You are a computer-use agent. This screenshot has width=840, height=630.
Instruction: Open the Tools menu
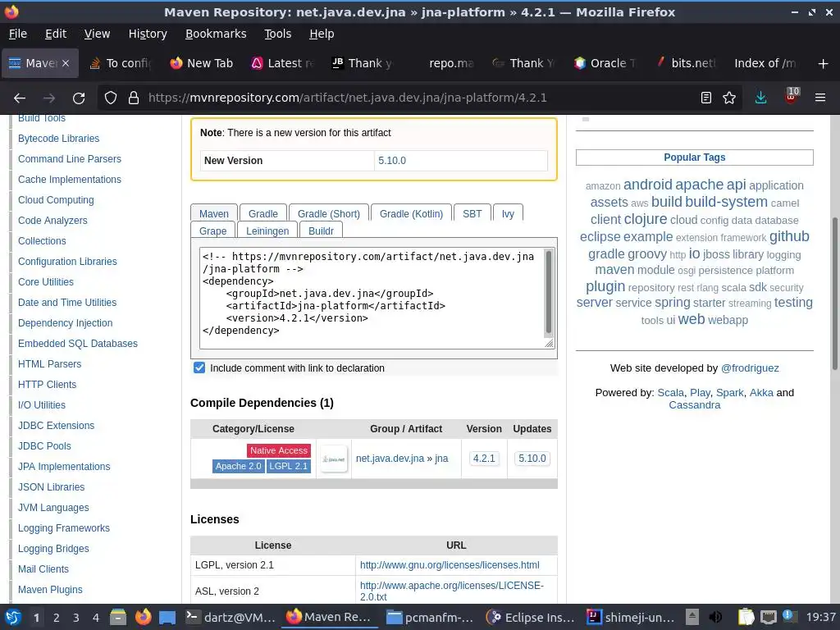[x=277, y=34]
